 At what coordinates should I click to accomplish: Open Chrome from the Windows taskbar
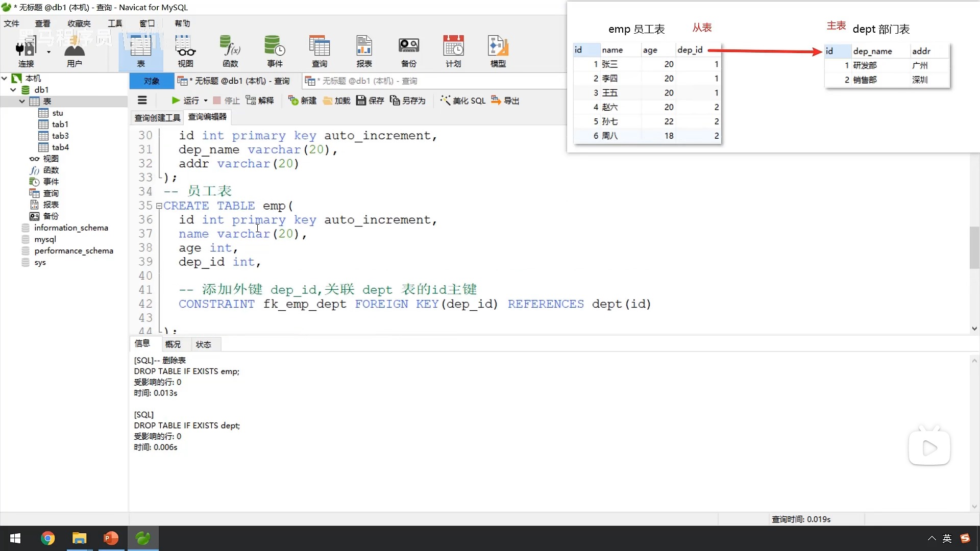(x=47, y=538)
